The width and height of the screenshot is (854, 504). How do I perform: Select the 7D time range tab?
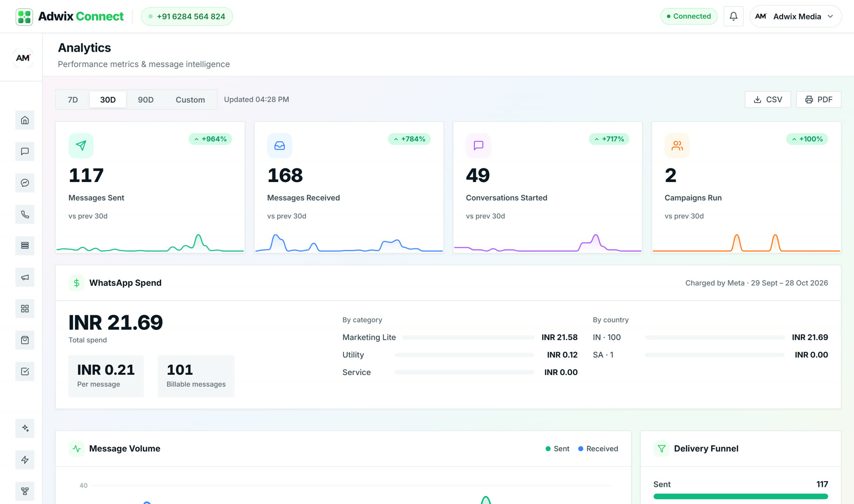(x=73, y=100)
